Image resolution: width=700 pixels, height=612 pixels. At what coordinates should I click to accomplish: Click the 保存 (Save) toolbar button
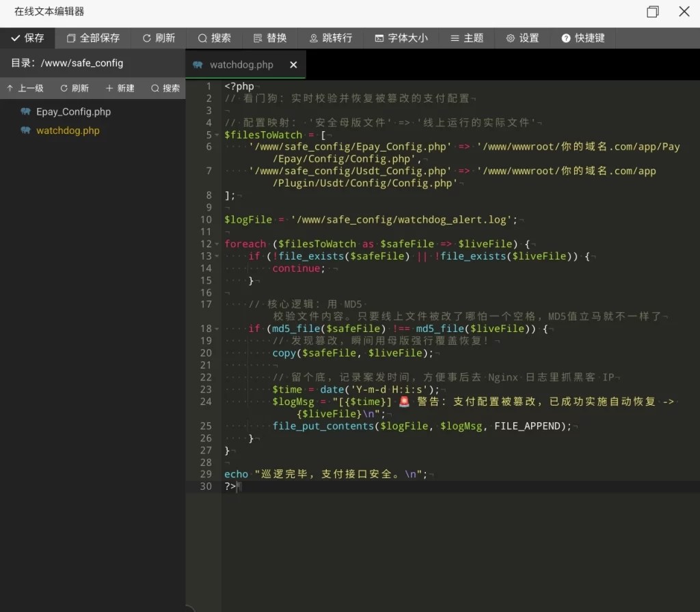tap(27, 38)
